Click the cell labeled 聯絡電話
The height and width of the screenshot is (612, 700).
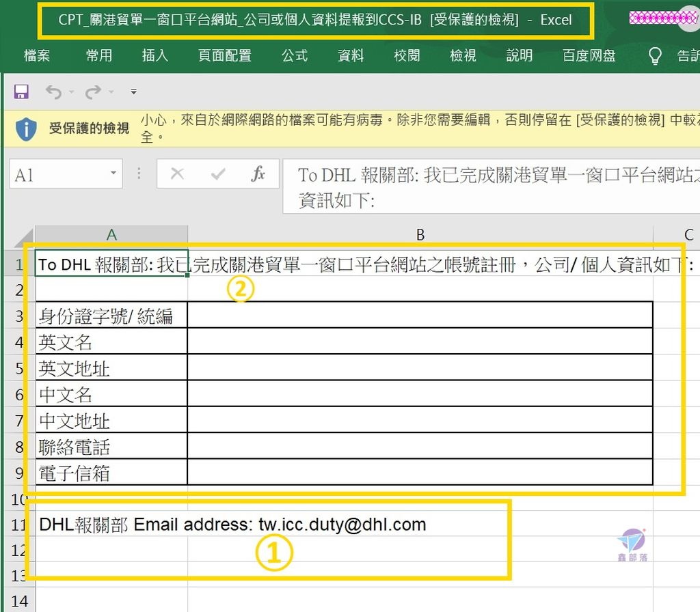pyautogui.click(x=111, y=446)
